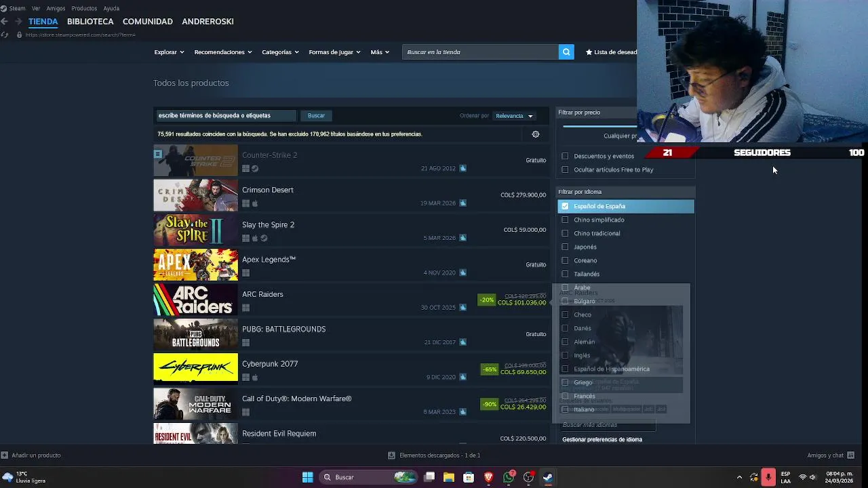
Task: Go forward with the right arrow
Action: coord(19,22)
